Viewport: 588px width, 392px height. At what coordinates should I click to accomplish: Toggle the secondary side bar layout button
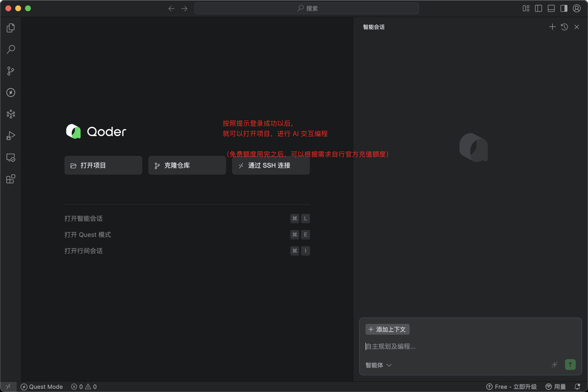pyautogui.click(x=564, y=9)
